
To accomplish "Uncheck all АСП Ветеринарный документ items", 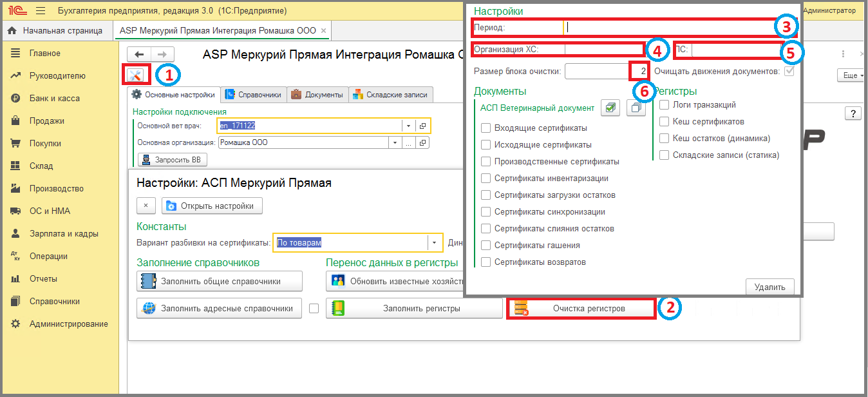I will point(636,108).
